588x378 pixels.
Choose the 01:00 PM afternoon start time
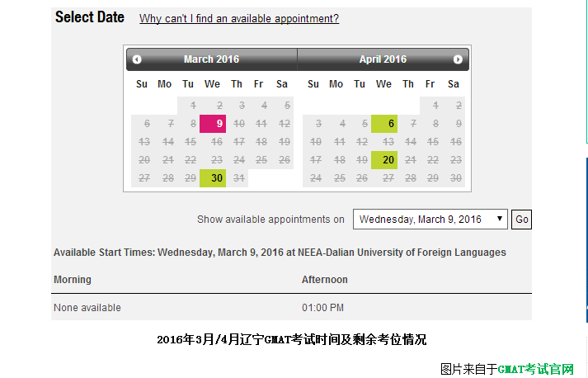(x=322, y=308)
